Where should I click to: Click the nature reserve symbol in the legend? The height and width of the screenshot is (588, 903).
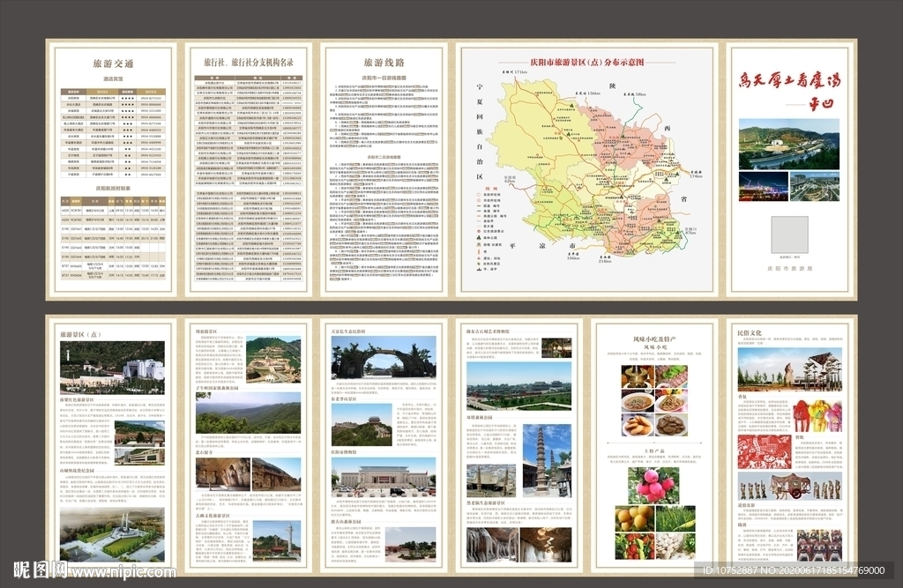click(477, 264)
